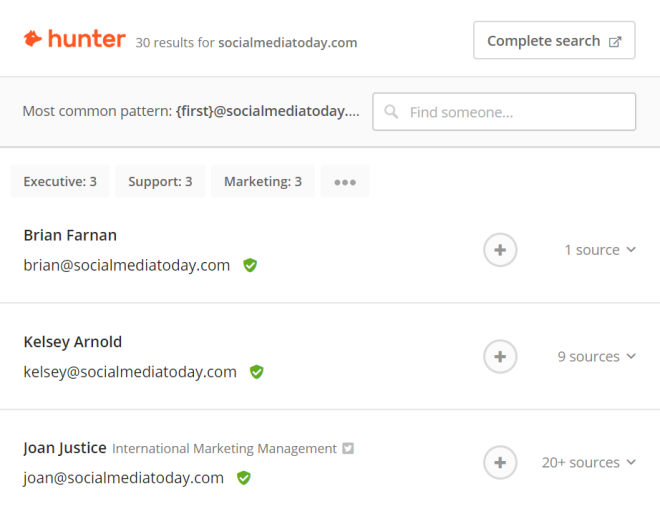660x514 pixels.
Task: Focus the Find someone search field
Action: point(504,112)
